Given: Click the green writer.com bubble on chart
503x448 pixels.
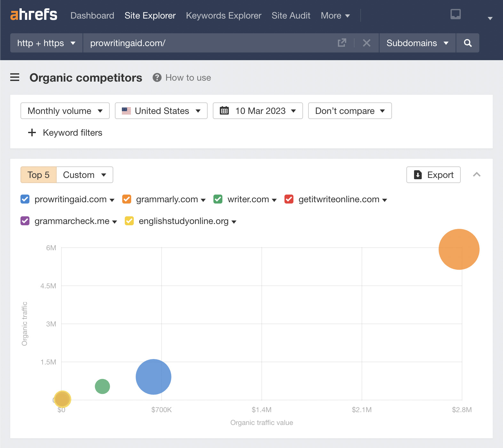Looking at the screenshot, I should [x=102, y=386].
